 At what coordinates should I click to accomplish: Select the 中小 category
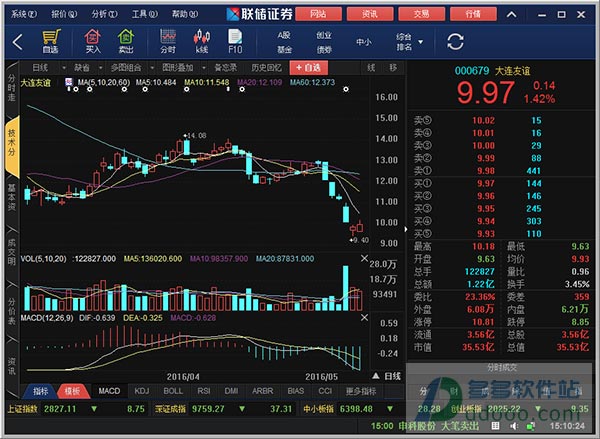(364, 42)
